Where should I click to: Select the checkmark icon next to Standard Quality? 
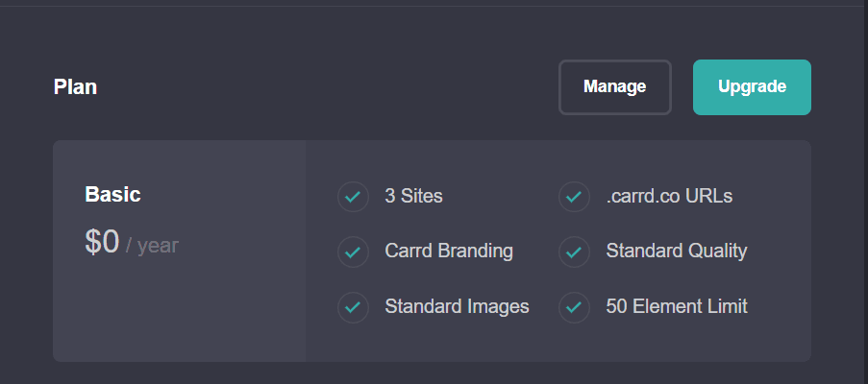pyautogui.click(x=574, y=252)
